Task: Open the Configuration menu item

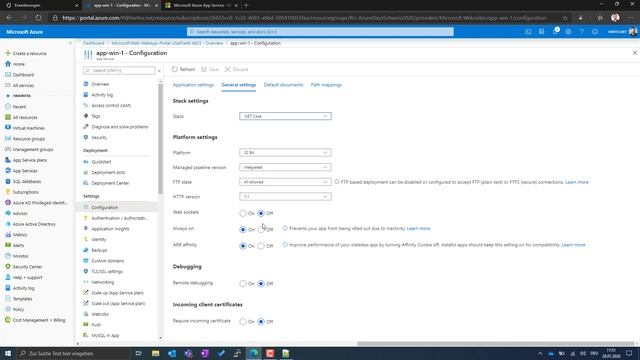Action: click(117, 207)
